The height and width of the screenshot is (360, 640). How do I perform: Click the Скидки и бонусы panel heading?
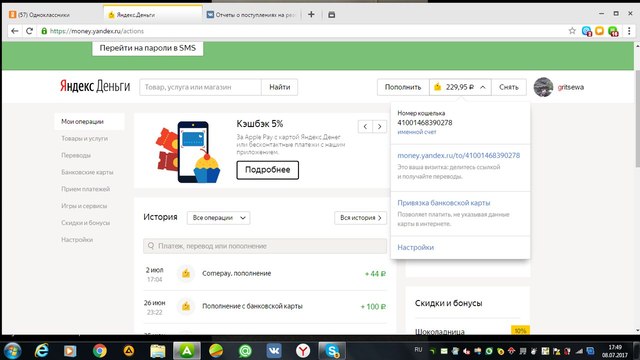pyautogui.click(x=448, y=303)
